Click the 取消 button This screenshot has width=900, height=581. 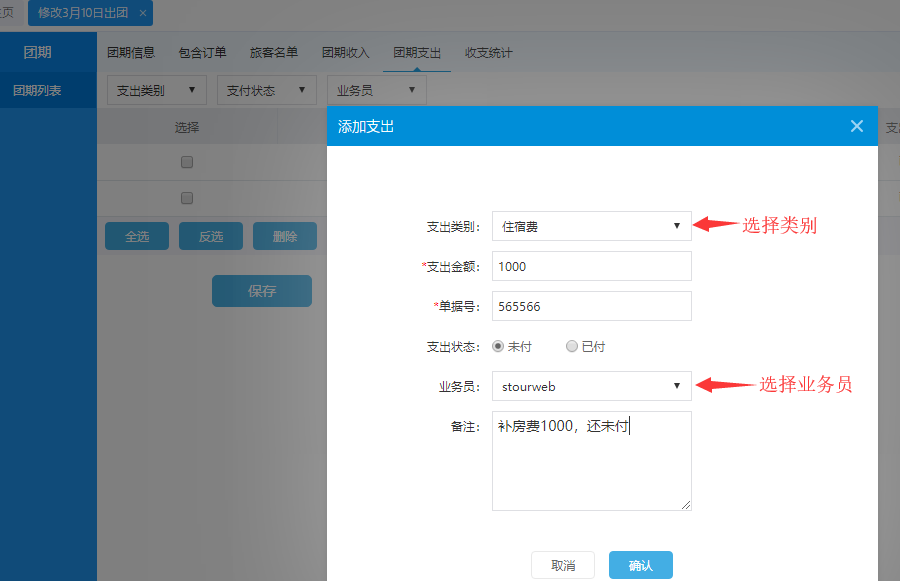[x=562, y=565]
